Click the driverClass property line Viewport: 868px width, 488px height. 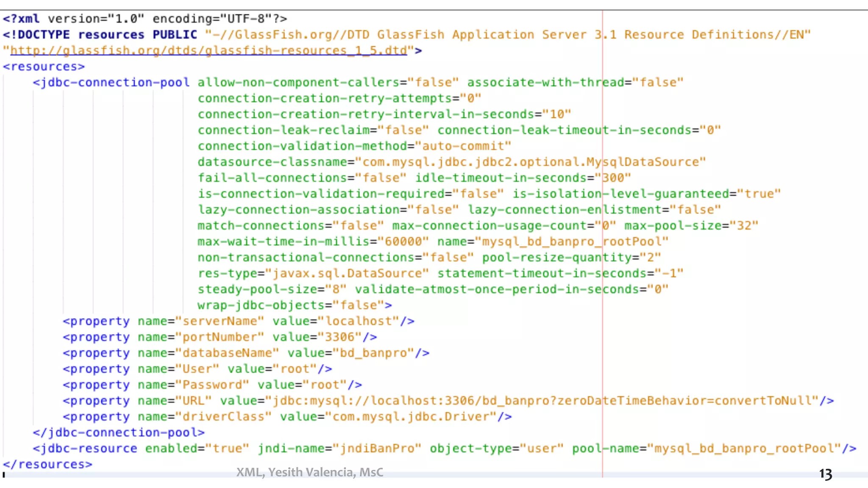(287, 417)
